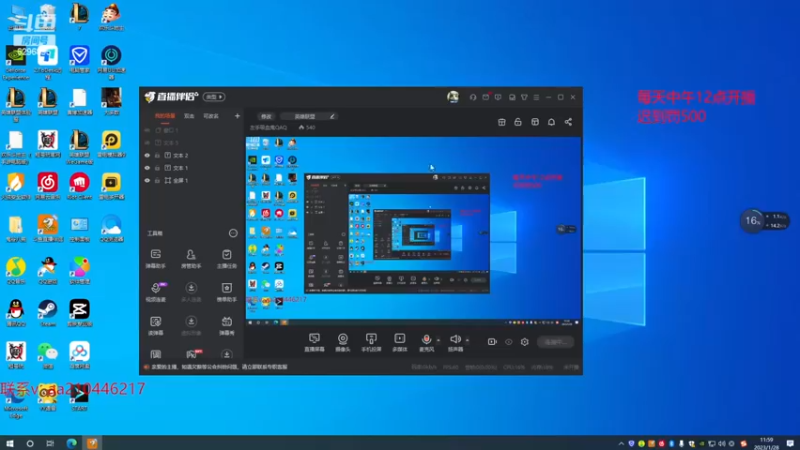
Task: Expand the microphone options arrow
Action: [438, 340]
